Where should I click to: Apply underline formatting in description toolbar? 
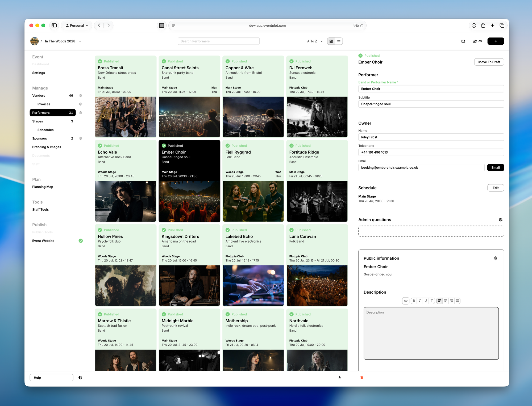pyautogui.click(x=426, y=301)
